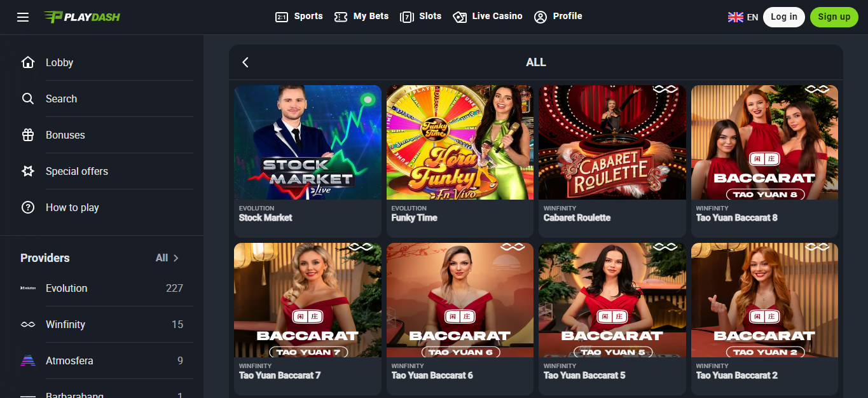Image resolution: width=868 pixels, height=398 pixels.
Task: Filter by Atmosfera provider
Action: point(102,360)
